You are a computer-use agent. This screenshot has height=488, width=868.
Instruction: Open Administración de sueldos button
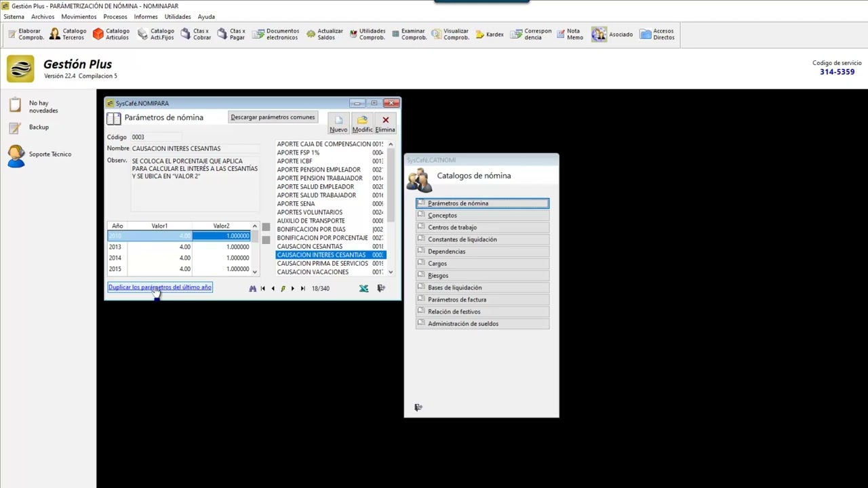pos(482,324)
